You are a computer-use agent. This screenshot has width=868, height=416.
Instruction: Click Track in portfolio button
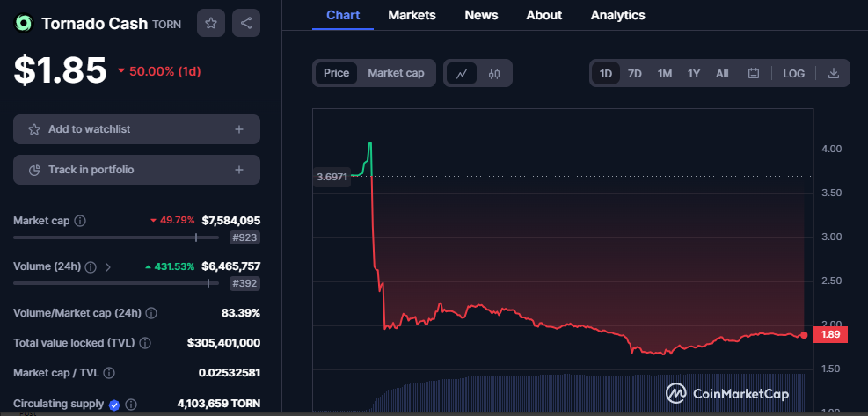pyautogui.click(x=136, y=170)
